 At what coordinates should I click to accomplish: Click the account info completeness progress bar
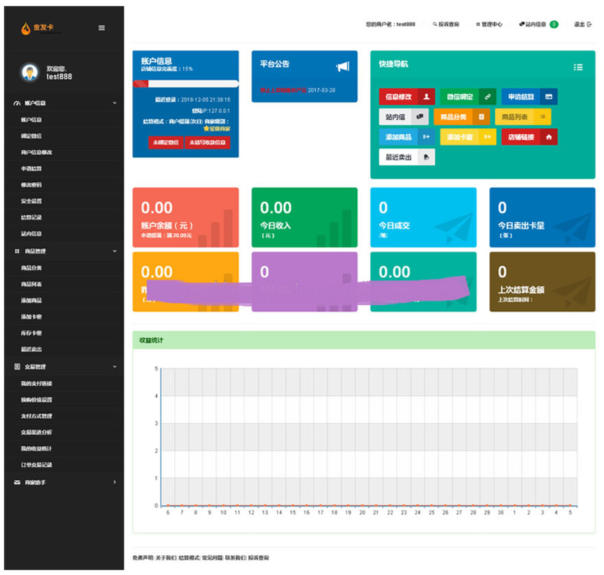(185, 84)
